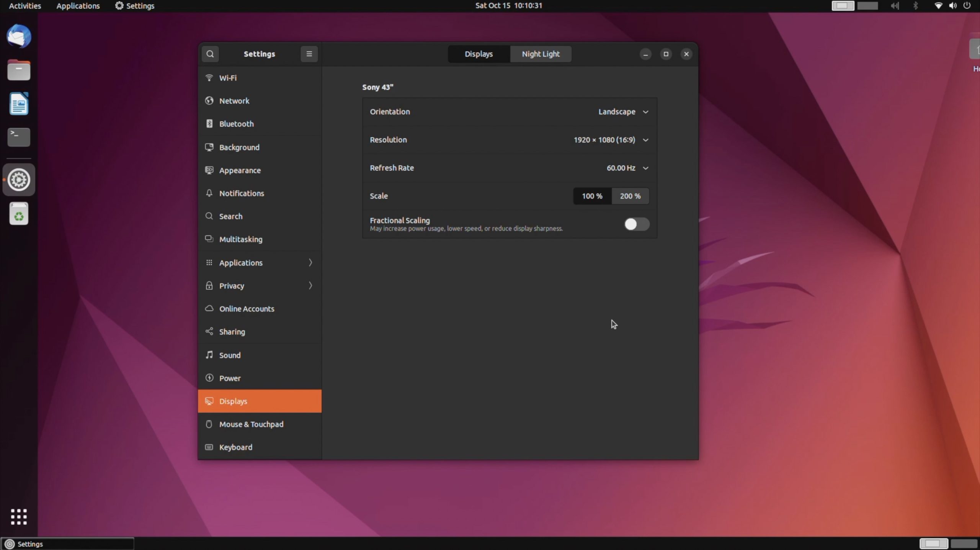The width and height of the screenshot is (980, 550).
Task: Select the 100 % scale option
Action: point(592,196)
